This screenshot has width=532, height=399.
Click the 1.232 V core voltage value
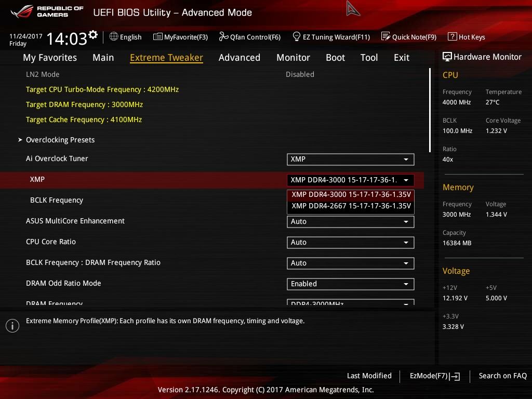tap(496, 131)
